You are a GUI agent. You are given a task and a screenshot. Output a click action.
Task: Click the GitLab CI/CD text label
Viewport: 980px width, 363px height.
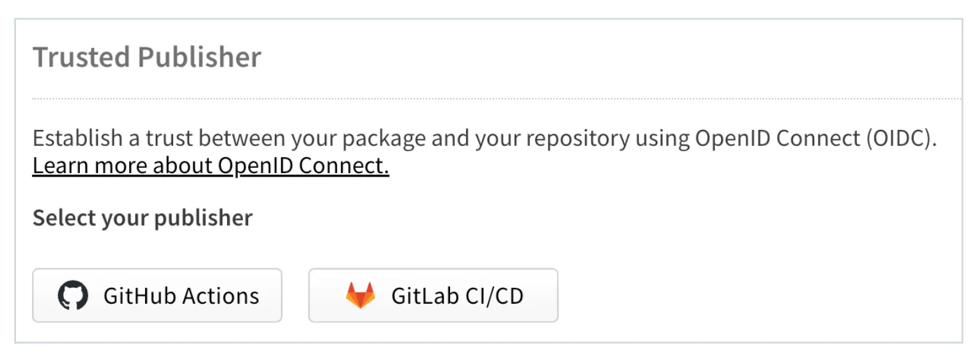[457, 296]
